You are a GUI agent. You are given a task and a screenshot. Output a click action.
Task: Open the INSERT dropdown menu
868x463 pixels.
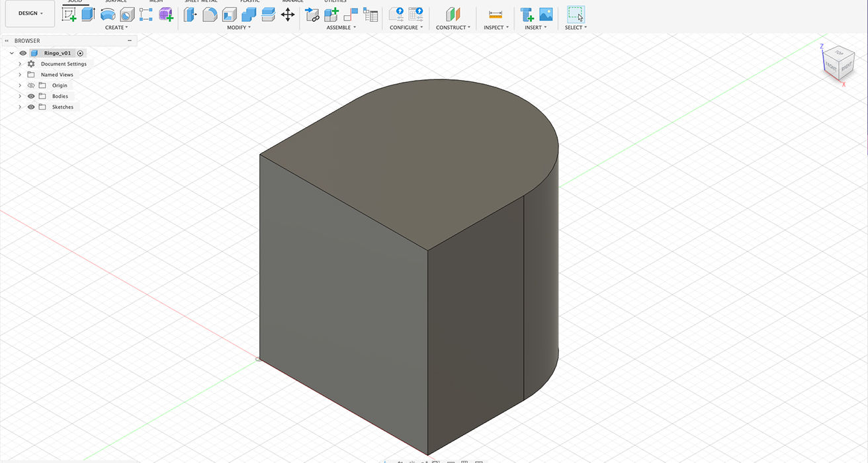[535, 28]
